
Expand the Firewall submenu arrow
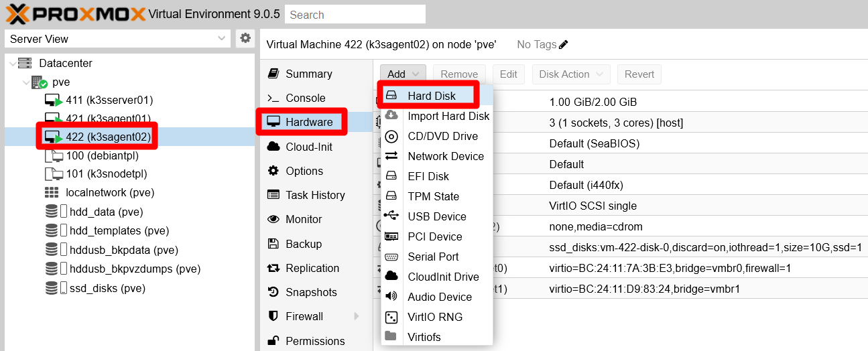coord(356,316)
